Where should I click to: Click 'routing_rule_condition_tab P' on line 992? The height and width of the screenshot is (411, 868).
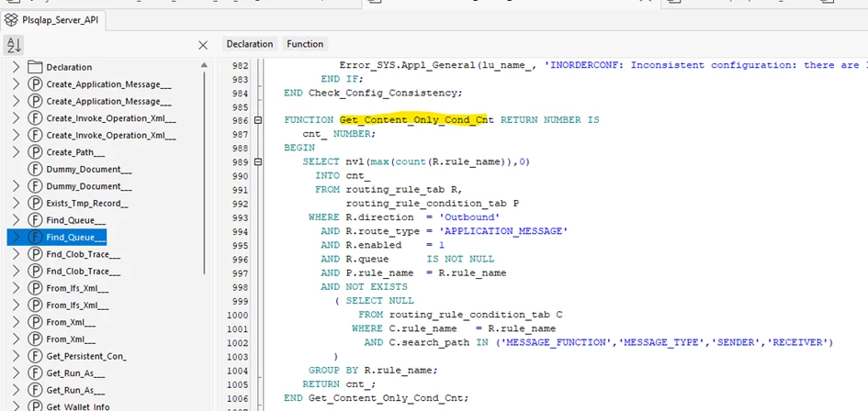pyautogui.click(x=433, y=204)
